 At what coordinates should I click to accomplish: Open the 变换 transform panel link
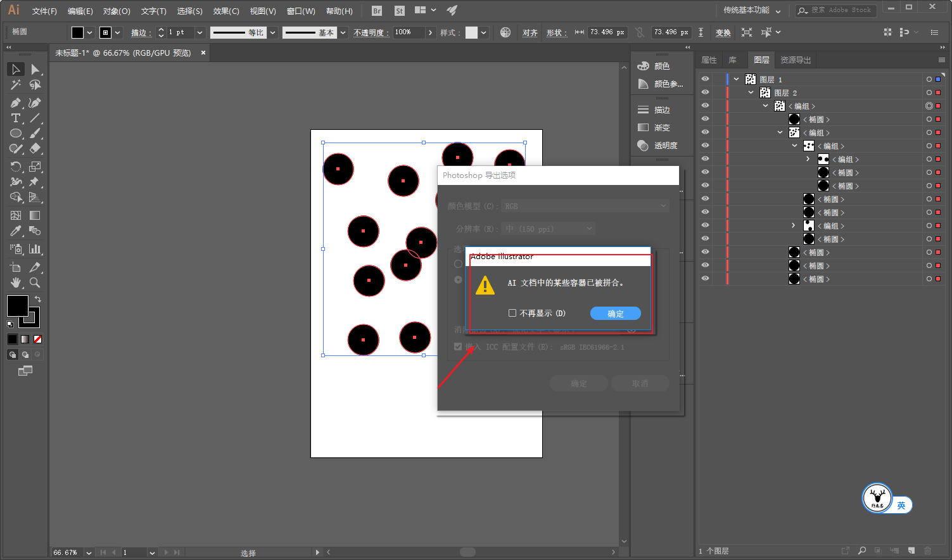(x=723, y=32)
